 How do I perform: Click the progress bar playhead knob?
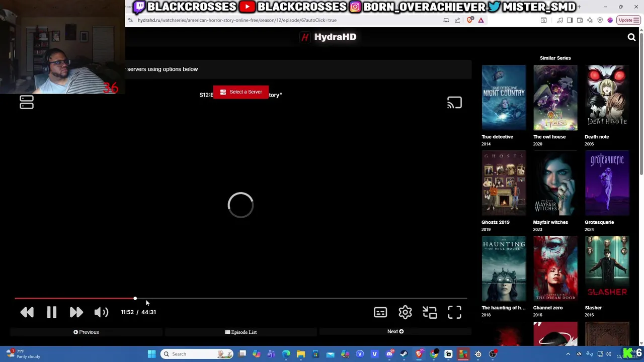(135, 299)
